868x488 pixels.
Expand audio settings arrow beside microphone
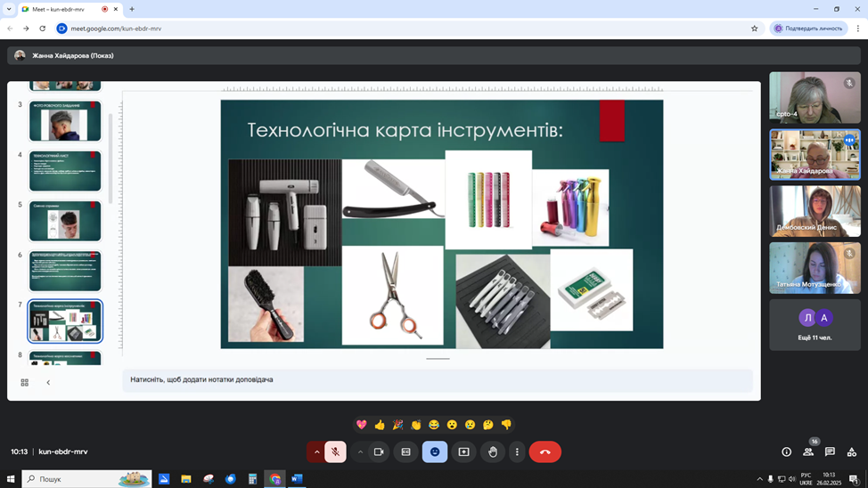316,451
